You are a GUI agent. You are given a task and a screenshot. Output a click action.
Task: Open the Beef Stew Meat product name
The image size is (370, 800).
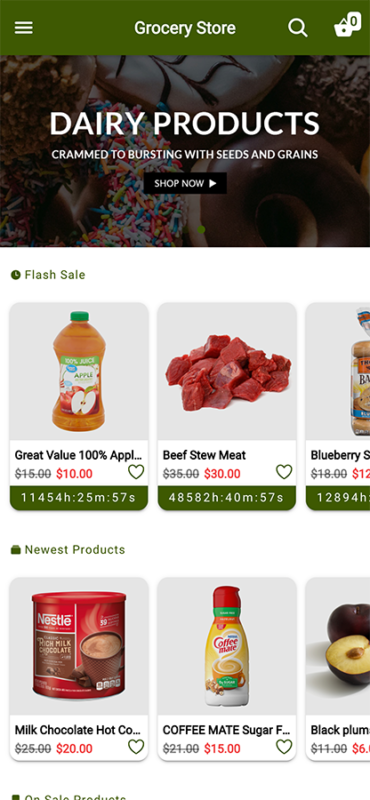[204, 455]
